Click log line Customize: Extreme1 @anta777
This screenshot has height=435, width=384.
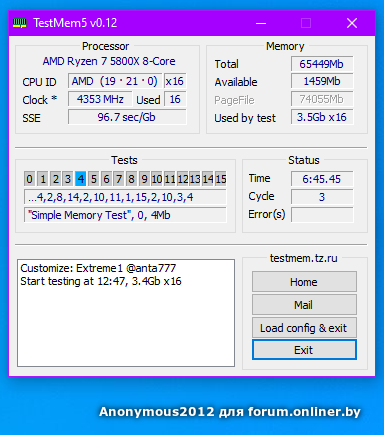pos(98,268)
